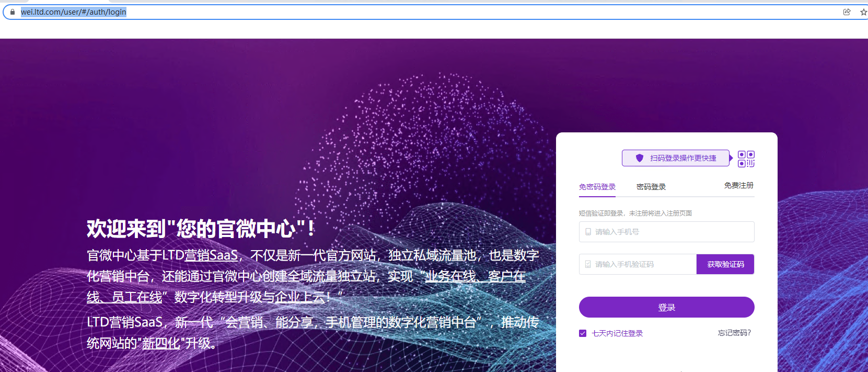Click the QR code login icon
The width and height of the screenshot is (868, 372).
tap(746, 159)
